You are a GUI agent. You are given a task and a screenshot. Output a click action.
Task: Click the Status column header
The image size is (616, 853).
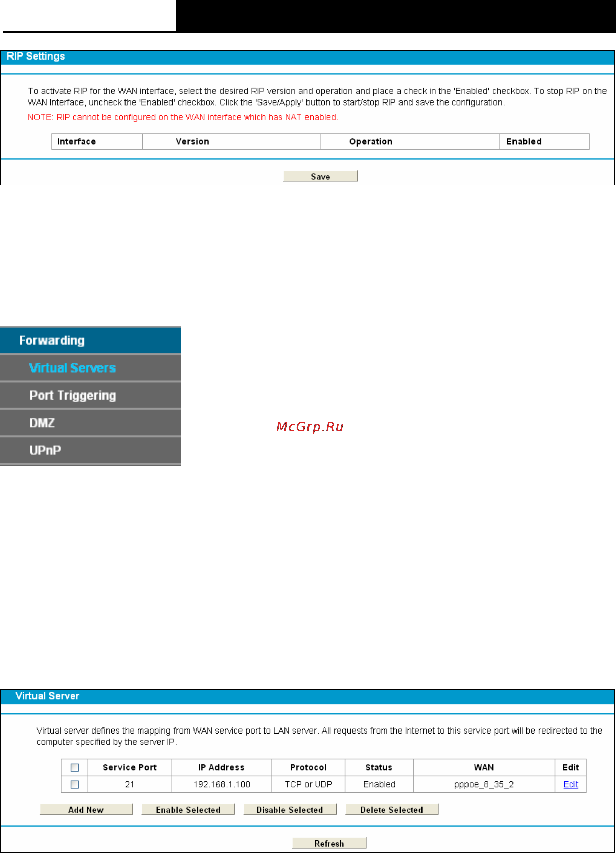coord(379,768)
